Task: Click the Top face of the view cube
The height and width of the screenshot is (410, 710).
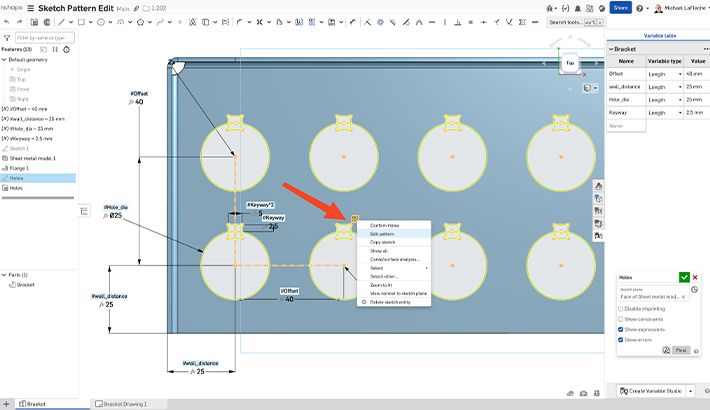Action: pos(570,63)
